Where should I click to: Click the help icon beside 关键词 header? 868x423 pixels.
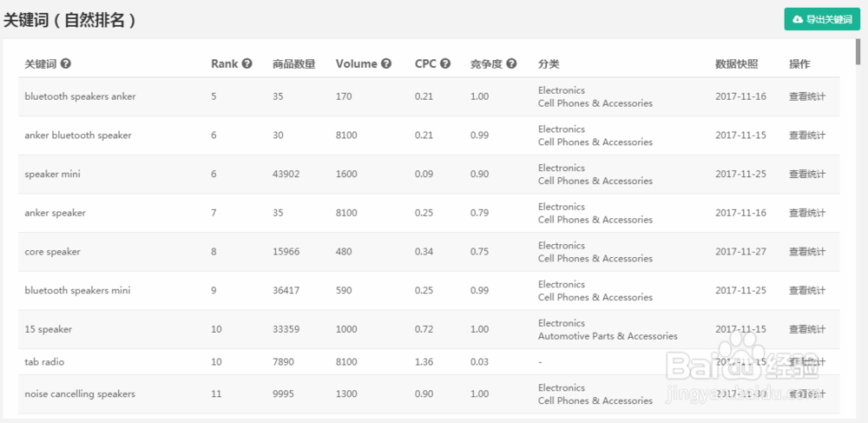tap(65, 63)
